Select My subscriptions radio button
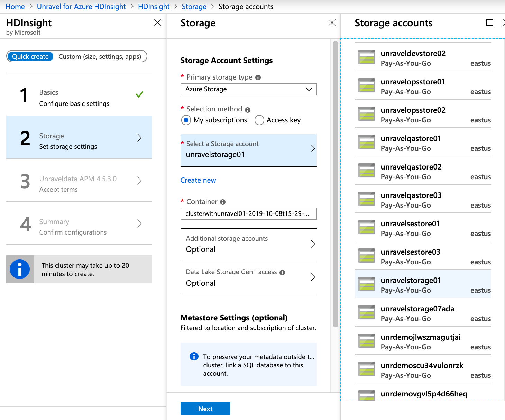The image size is (505, 420). (x=186, y=120)
